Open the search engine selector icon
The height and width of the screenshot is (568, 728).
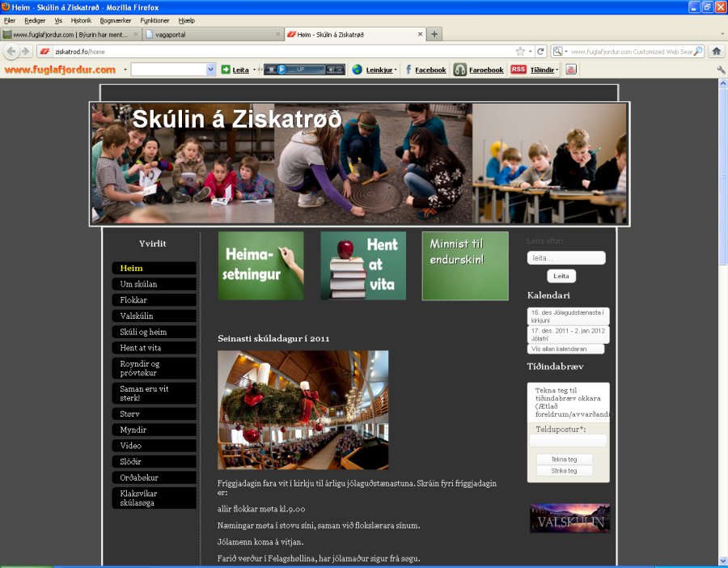point(559,52)
